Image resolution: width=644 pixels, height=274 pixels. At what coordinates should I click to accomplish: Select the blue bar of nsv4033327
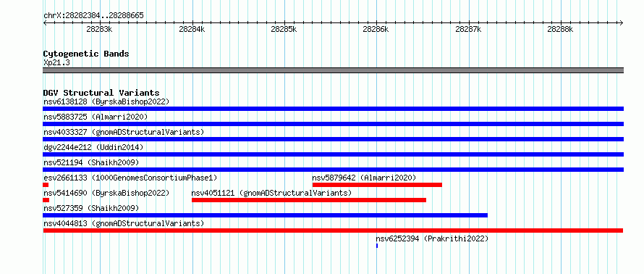click(x=333, y=139)
